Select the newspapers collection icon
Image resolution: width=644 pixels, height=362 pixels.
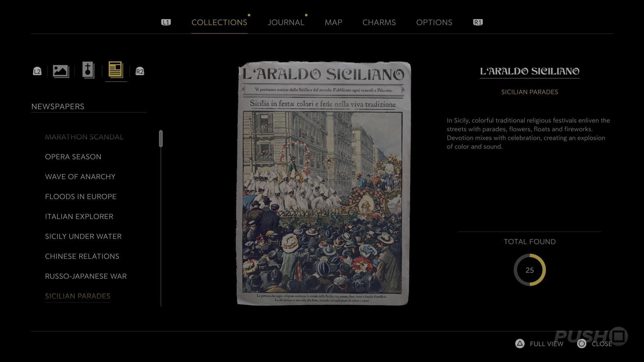point(116,70)
